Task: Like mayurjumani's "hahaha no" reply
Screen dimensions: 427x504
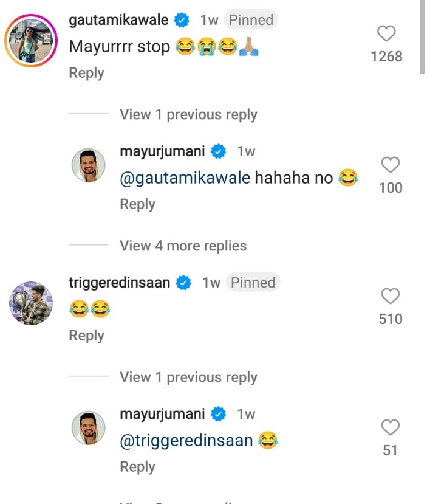Action: point(390,165)
